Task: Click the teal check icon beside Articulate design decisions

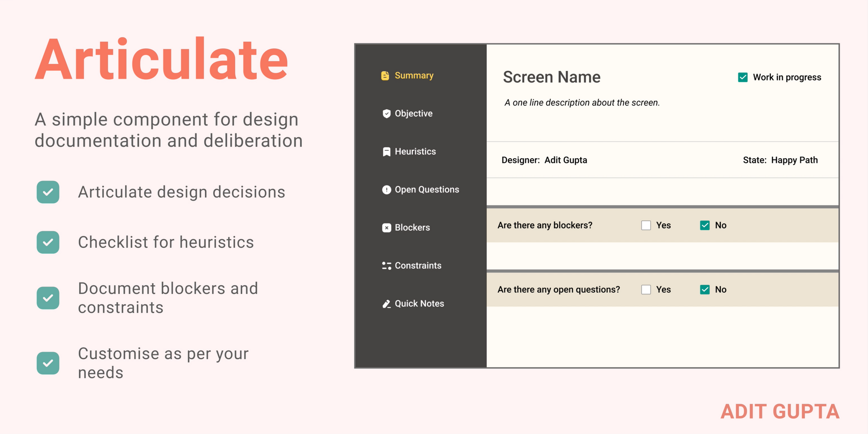Action: 48,192
